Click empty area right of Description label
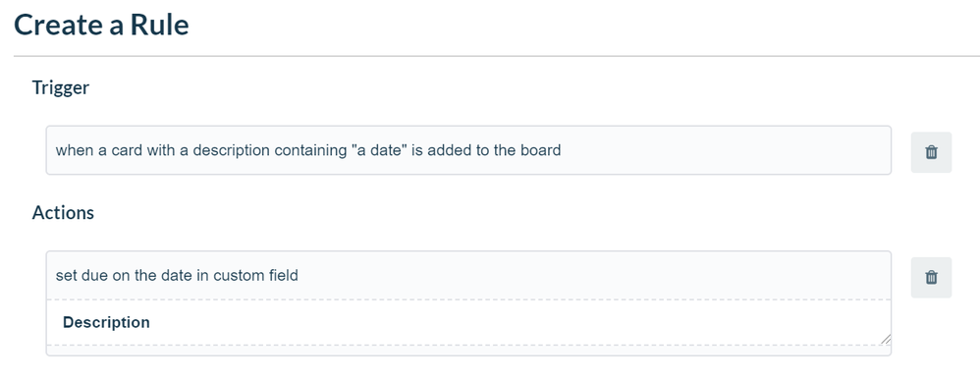Screen dimensions: 980x380 coord(518,322)
